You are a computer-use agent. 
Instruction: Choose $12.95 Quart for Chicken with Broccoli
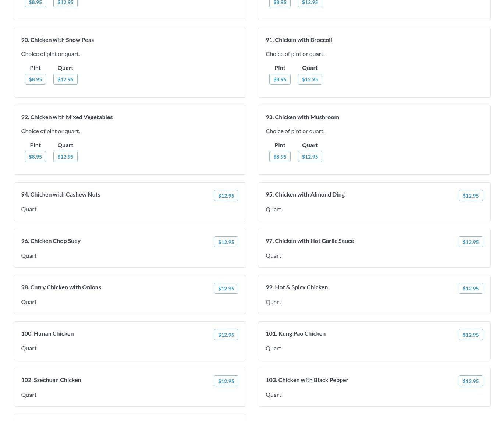310,79
